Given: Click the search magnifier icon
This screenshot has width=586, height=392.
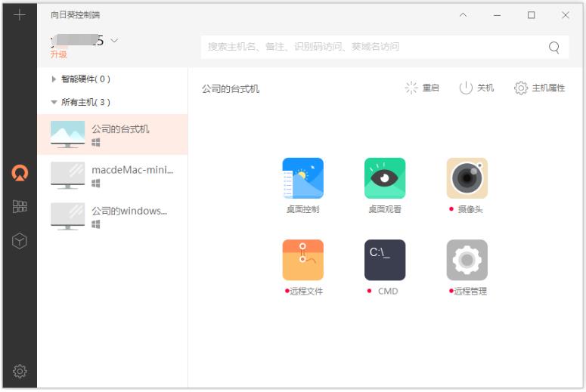Looking at the screenshot, I should pos(553,48).
